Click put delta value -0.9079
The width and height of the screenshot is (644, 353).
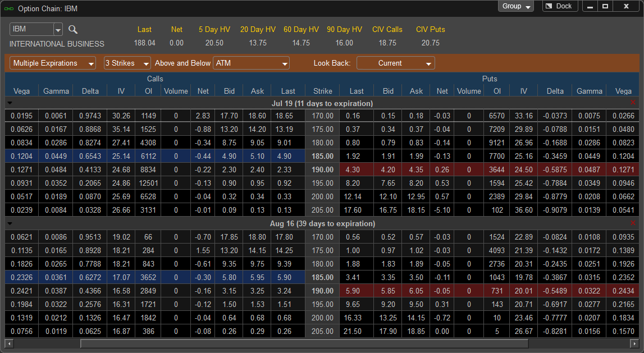tap(555, 210)
